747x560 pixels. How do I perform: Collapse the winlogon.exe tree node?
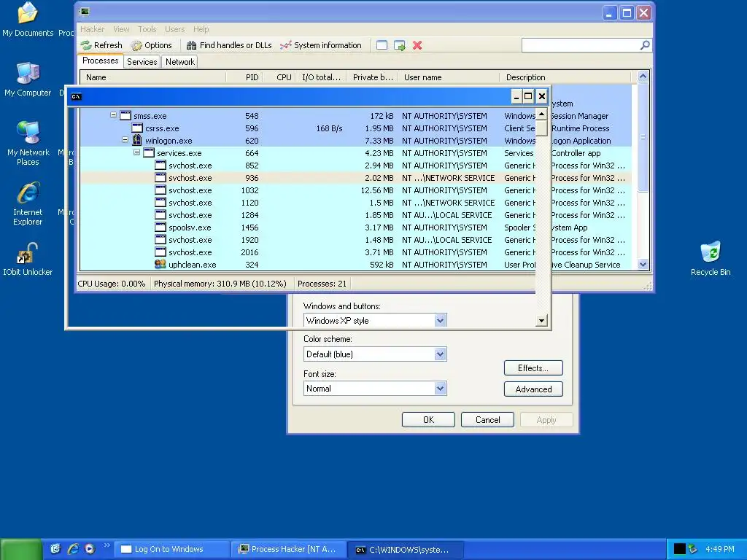[125, 139]
